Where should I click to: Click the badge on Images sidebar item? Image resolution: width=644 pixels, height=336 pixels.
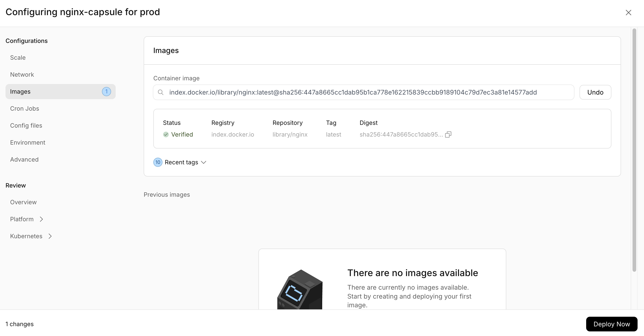point(106,92)
